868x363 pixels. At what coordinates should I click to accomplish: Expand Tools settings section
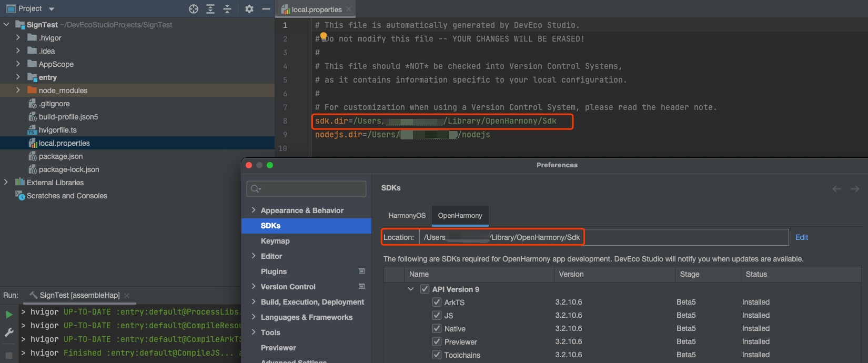pos(254,332)
